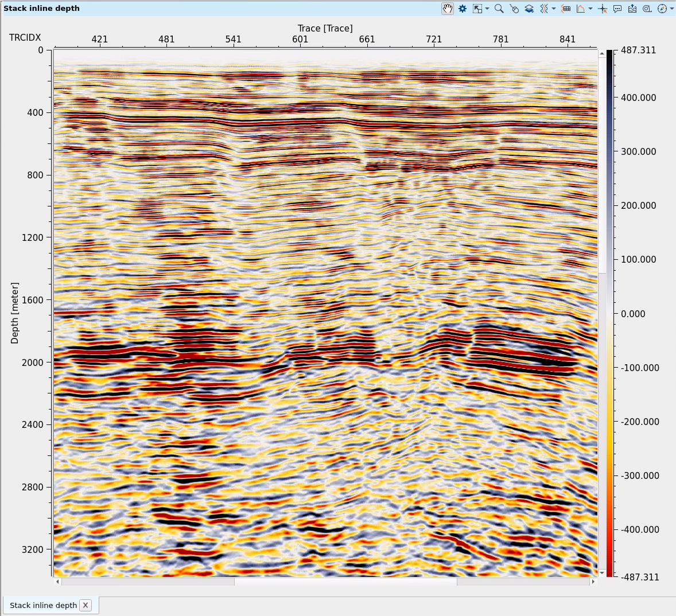Toggle the fit-to-window tool
Viewport: 676px width, 616px height.
[x=477, y=9]
